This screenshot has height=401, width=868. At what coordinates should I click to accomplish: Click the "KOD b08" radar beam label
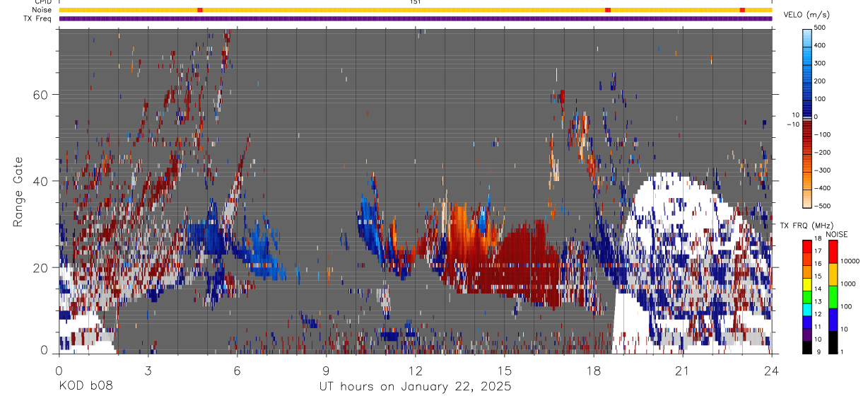tap(86, 387)
